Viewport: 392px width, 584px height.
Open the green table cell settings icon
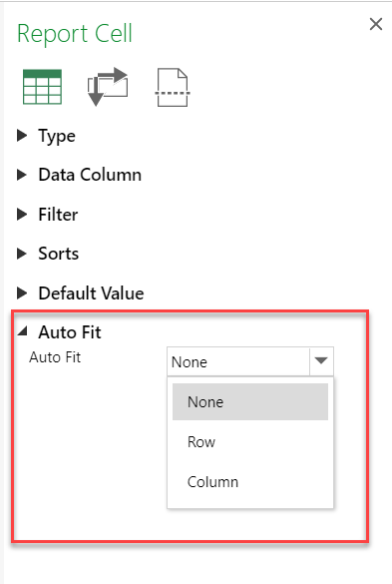pyautogui.click(x=42, y=87)
